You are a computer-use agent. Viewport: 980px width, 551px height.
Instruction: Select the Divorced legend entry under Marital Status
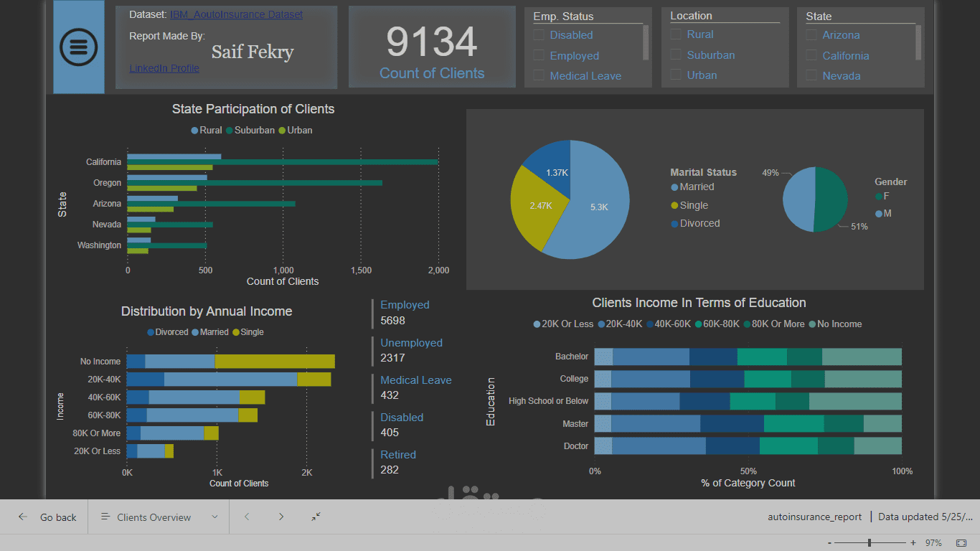695,223
